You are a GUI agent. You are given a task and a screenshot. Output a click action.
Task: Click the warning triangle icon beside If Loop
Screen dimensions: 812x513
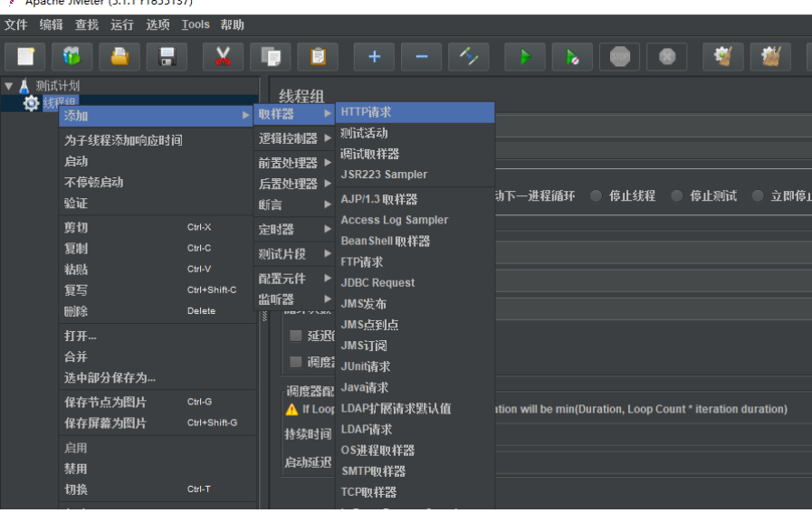pos(291,410)
